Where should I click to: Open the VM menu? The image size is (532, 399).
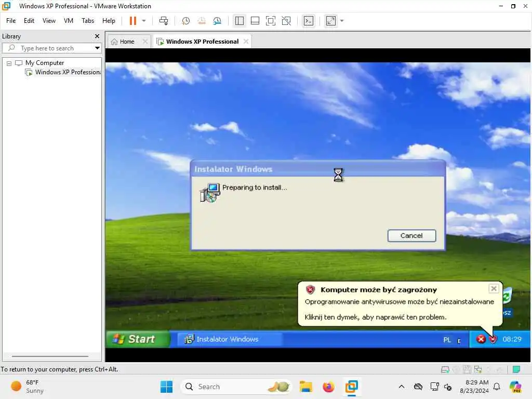[69, 21]
